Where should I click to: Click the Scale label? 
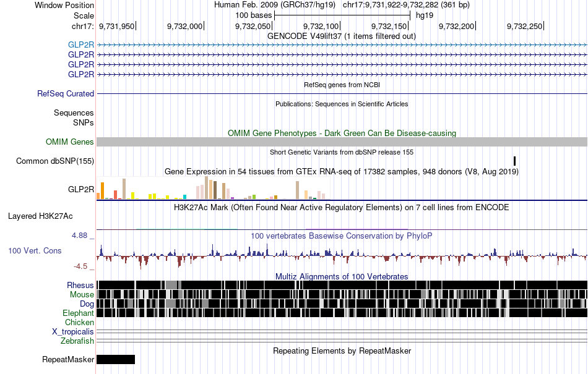click(x=84, y=15)
